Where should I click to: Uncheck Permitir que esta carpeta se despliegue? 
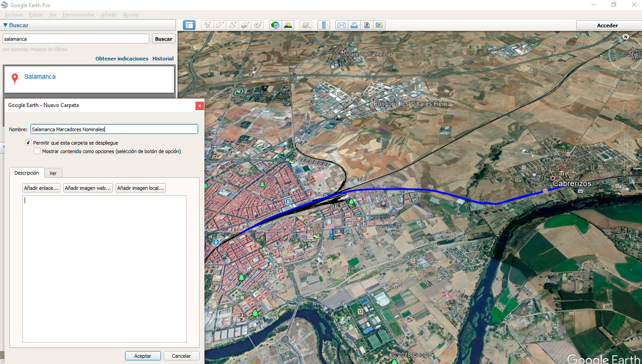pos(29,143)
